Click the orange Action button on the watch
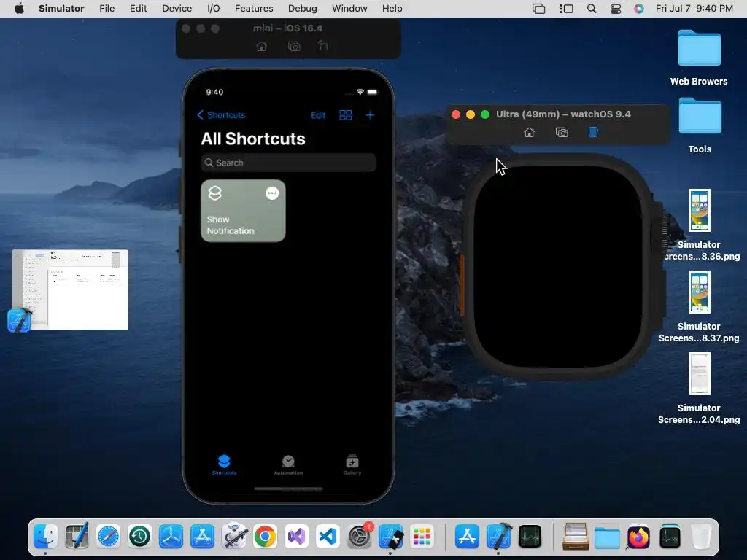747x560 pixels. pyautogui.click(x=462, y=285)
